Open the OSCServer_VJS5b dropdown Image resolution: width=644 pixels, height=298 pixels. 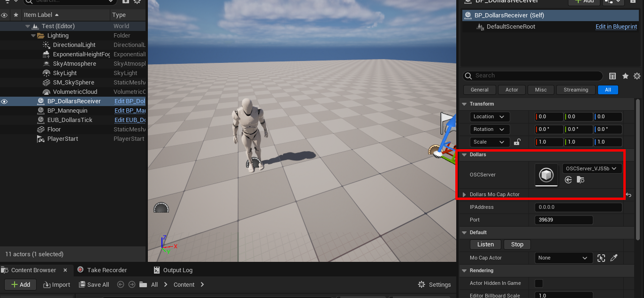click(592, 168)
